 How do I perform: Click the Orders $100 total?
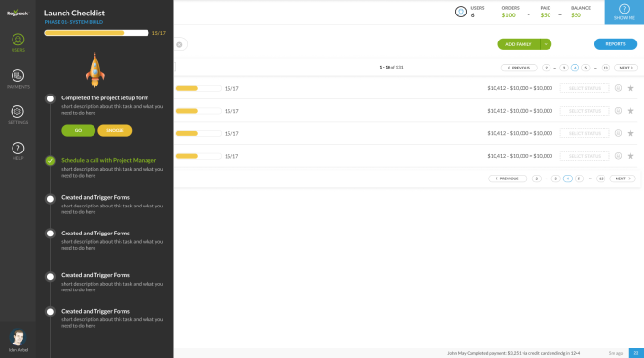[x=508, y=15]
